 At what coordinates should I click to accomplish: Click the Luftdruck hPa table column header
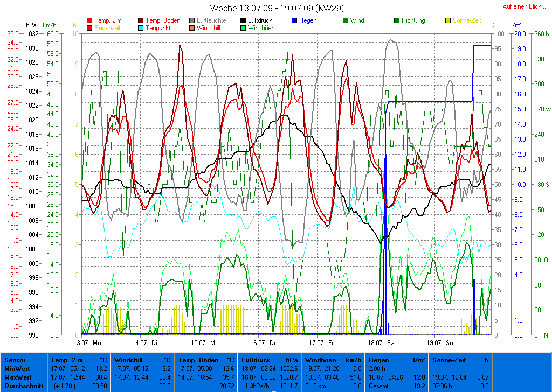(270, 360)
